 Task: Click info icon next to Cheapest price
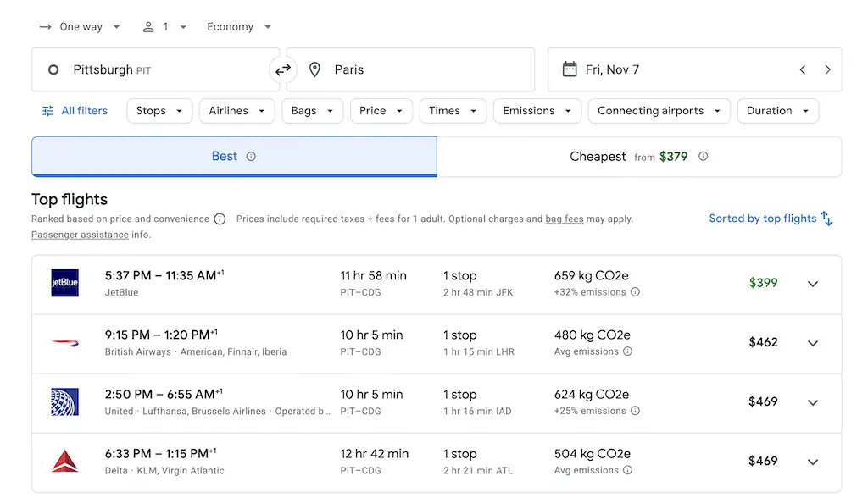703,157
